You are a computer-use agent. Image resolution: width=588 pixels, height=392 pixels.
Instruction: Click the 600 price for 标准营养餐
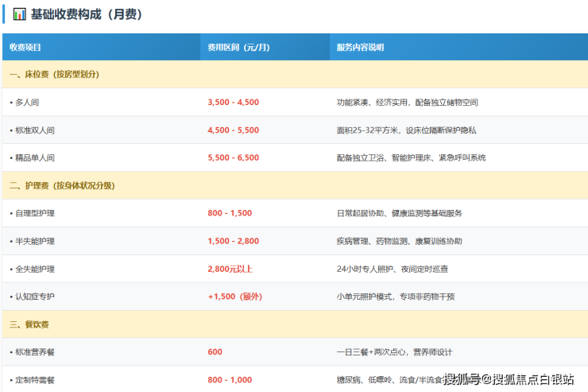coord(215,352)
